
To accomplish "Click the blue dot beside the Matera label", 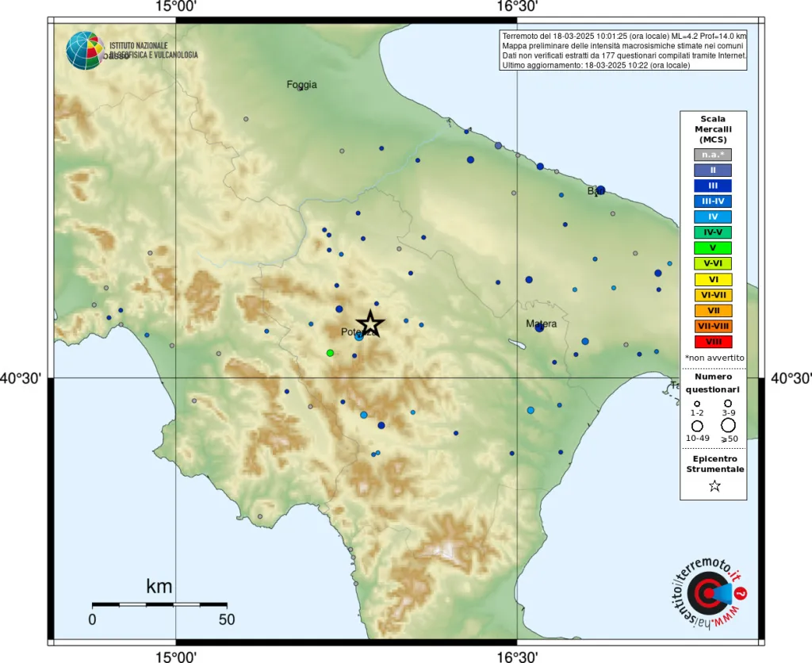I will coord(539,328).
